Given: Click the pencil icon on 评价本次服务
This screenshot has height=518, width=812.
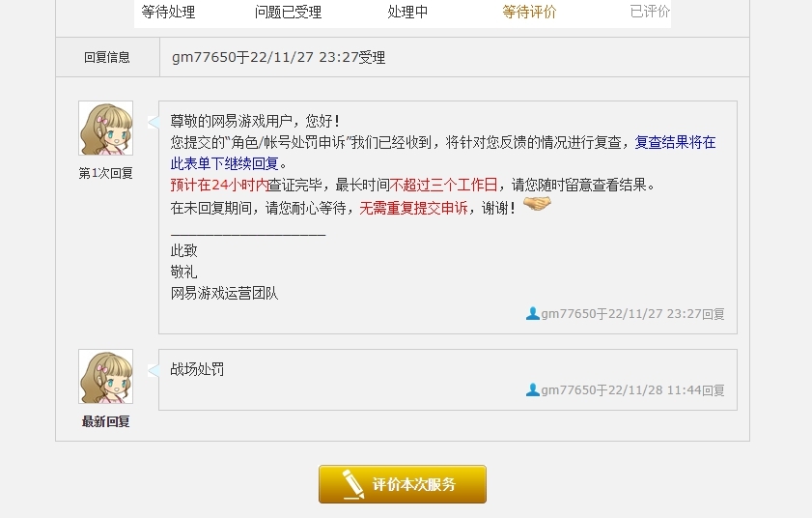Looking at the screenshot, I should click(x=352, y=484).
